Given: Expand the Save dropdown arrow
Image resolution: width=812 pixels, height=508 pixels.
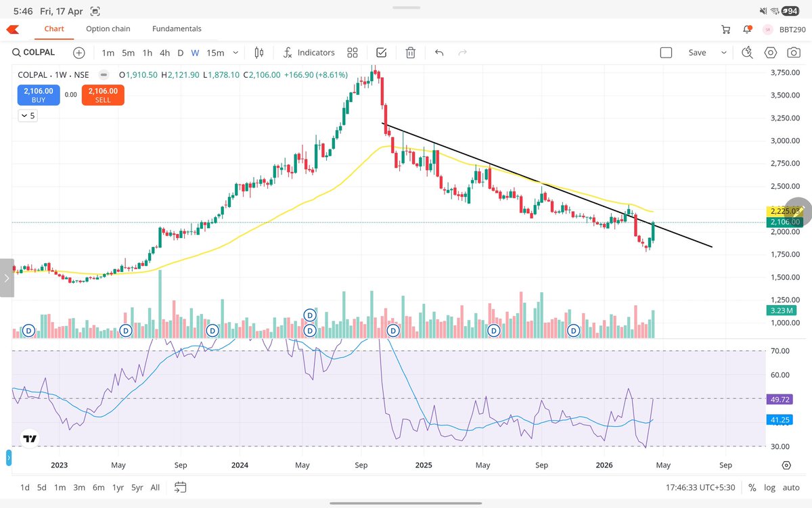Looking at the screenshot, I should click(725, 52).
